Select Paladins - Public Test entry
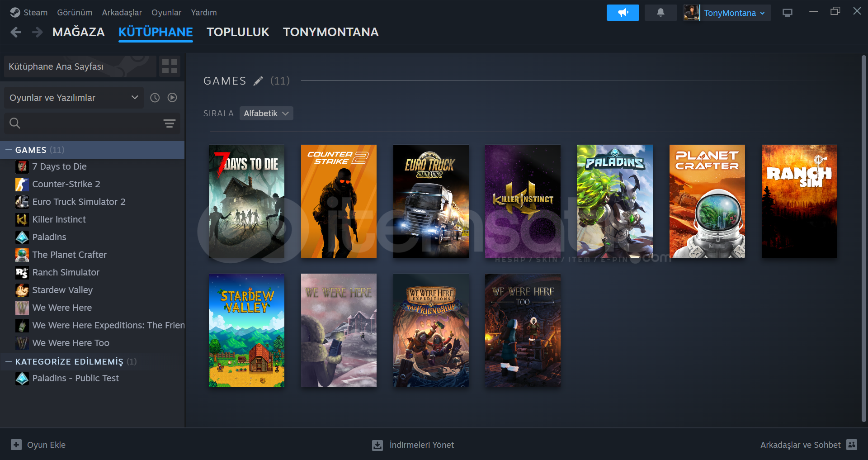 92,379
